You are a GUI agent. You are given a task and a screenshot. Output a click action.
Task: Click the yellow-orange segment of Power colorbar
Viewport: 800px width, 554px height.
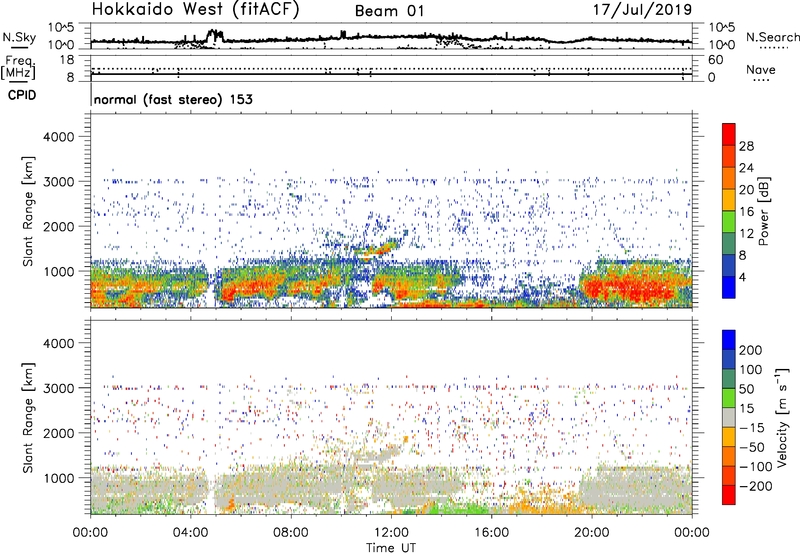point(729,200)
